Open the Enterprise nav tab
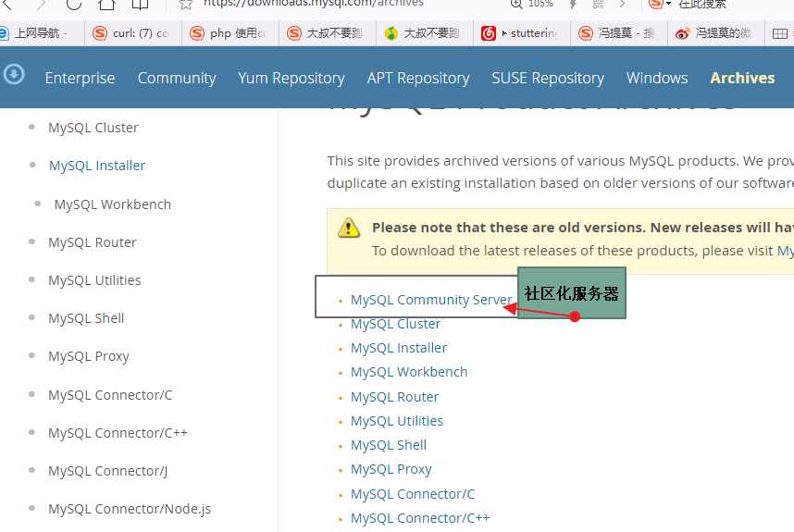This screenshot has height=532, width=794. [80, 78]
